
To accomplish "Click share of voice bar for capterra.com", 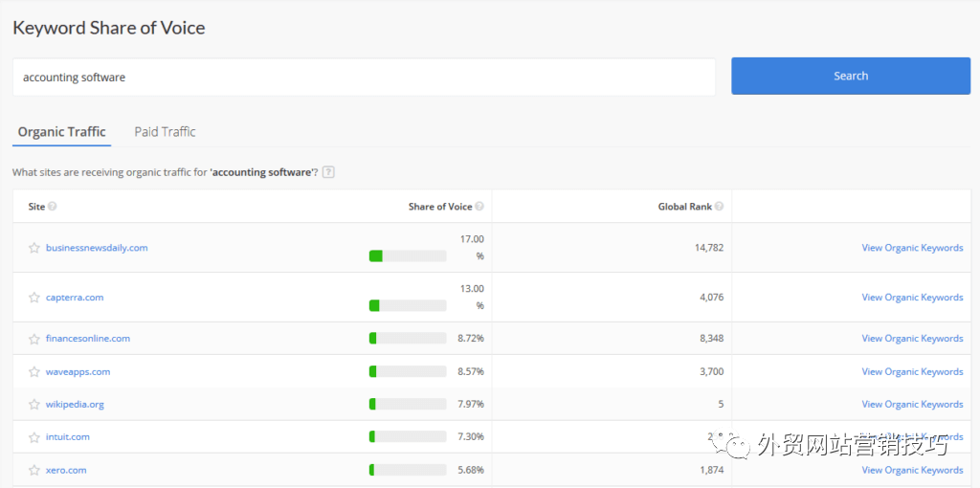I will pos(408,305).
